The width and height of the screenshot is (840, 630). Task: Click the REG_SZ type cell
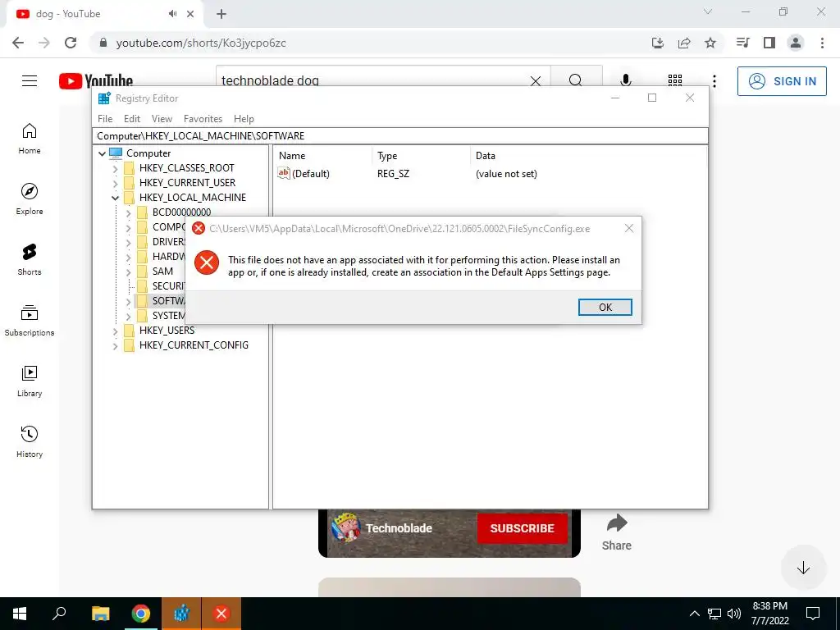393,174
